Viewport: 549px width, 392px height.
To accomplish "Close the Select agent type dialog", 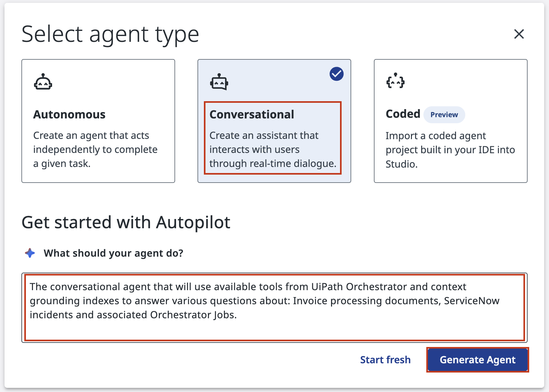I will 519,34.
